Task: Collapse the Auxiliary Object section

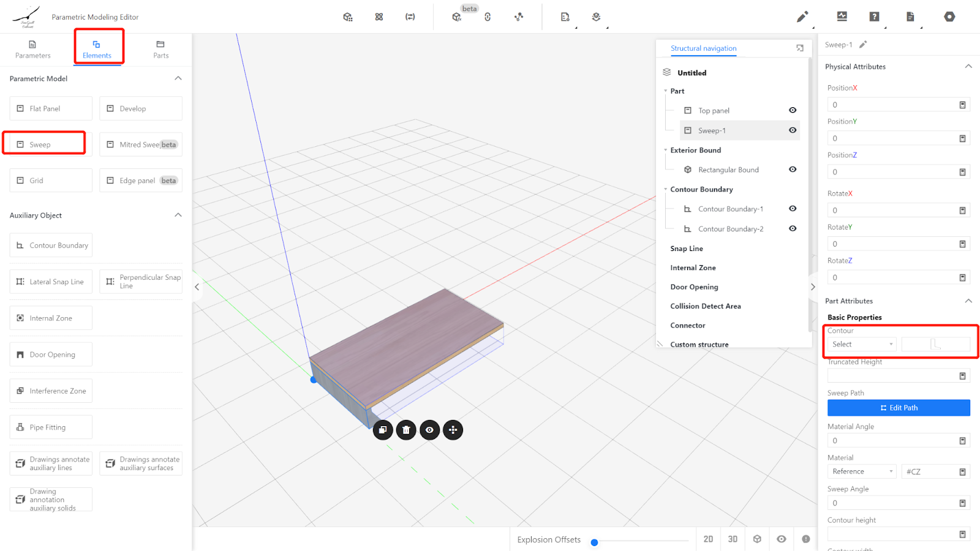Action: 178,215
